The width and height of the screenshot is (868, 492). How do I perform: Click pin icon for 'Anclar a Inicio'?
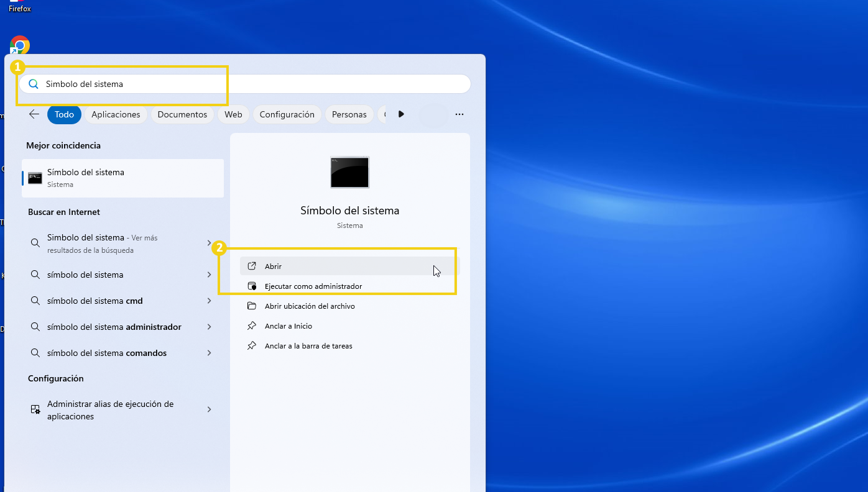click(252, 326)
